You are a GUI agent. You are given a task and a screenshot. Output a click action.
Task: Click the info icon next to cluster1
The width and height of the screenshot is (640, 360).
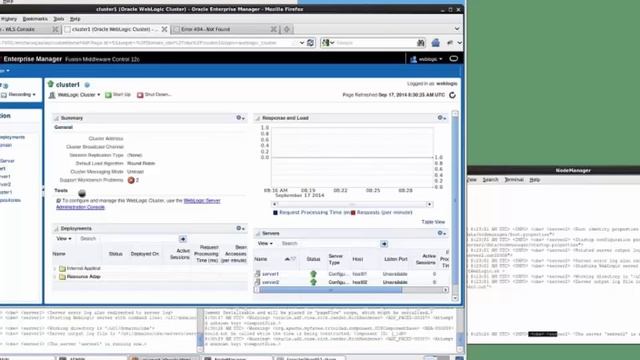coord(87,85)
